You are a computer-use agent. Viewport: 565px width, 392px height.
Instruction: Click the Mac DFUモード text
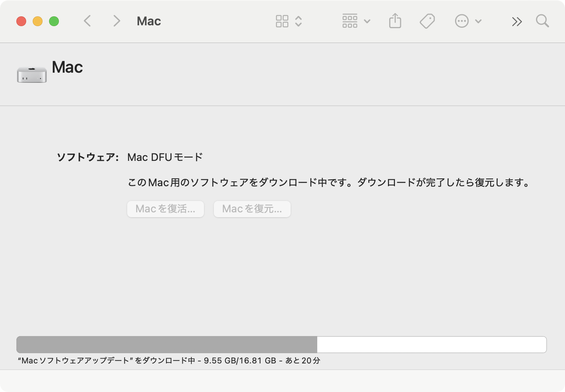tap(165, 157)
